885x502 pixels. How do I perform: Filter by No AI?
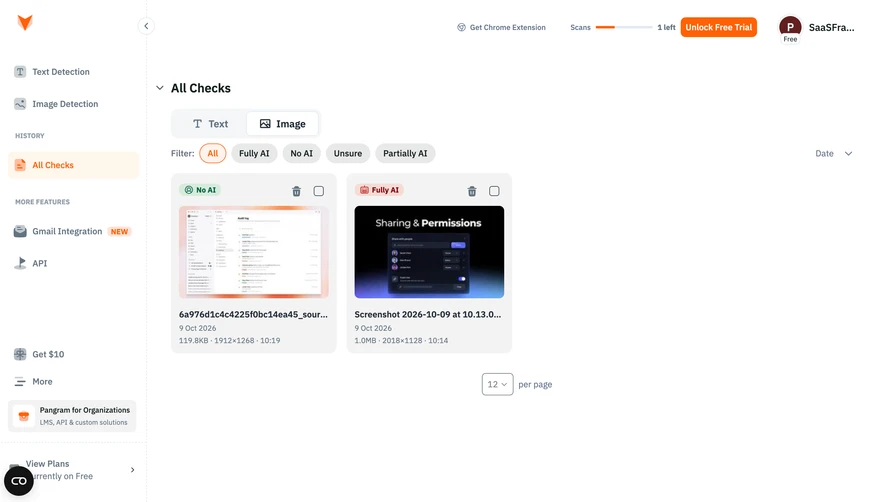click(301, 154)
